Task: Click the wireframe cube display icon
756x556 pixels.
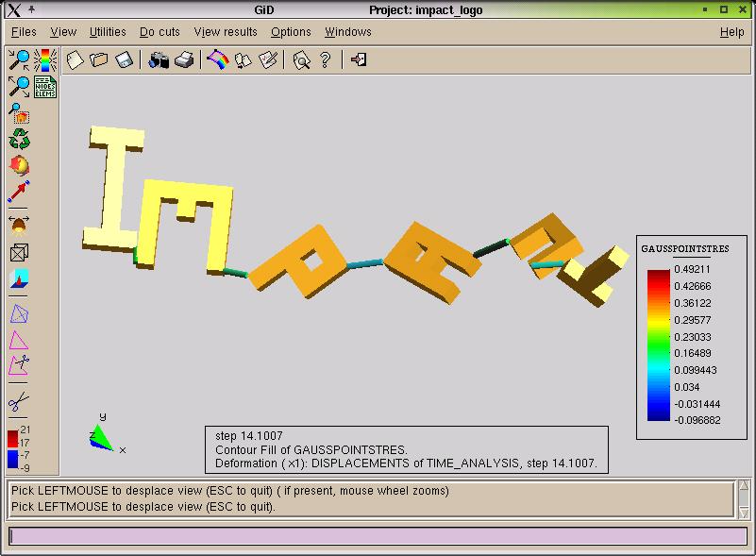Action: pyautogui.click(x=19, y=252)
